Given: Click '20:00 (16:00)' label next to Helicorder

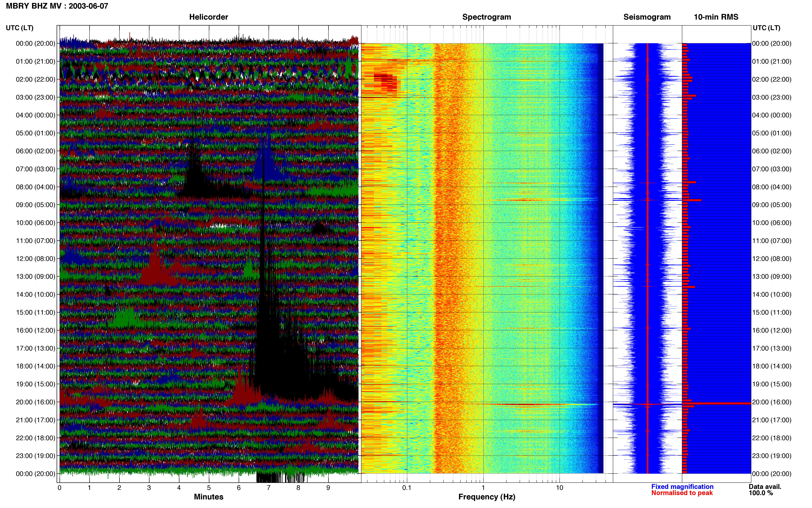Looking at the screenshot, I should 36,402.
